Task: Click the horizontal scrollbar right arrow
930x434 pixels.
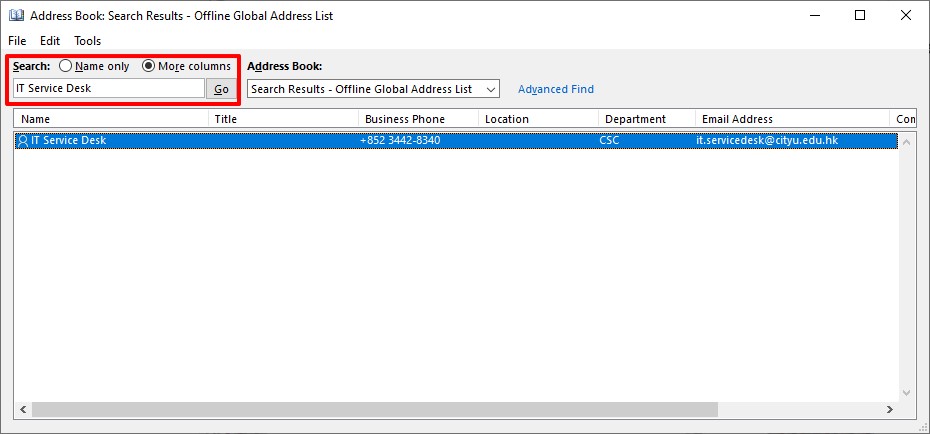Action: click(890, 410)
